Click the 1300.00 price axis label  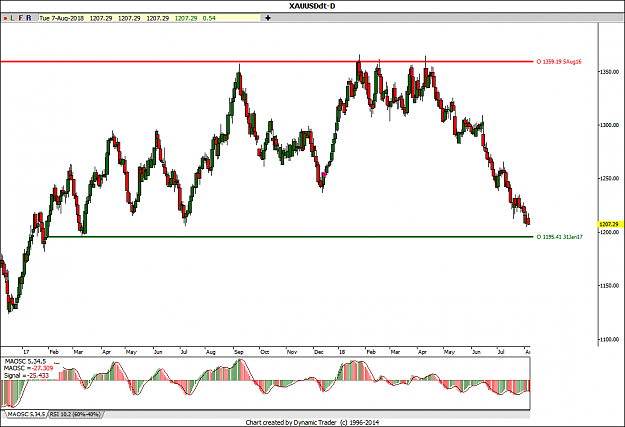pos(609,125)
